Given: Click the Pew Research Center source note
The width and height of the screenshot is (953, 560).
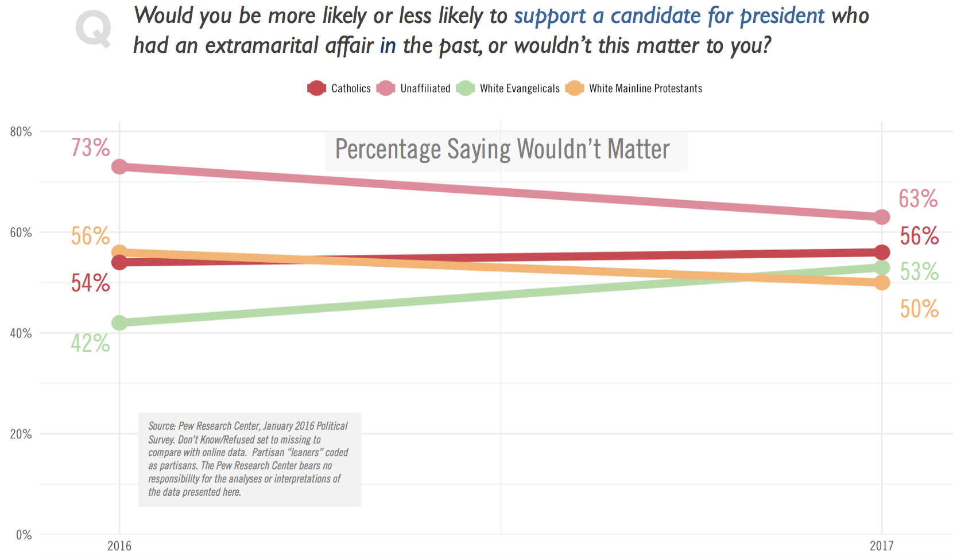Looking at the screenshot, I should [x=249, y=459].
